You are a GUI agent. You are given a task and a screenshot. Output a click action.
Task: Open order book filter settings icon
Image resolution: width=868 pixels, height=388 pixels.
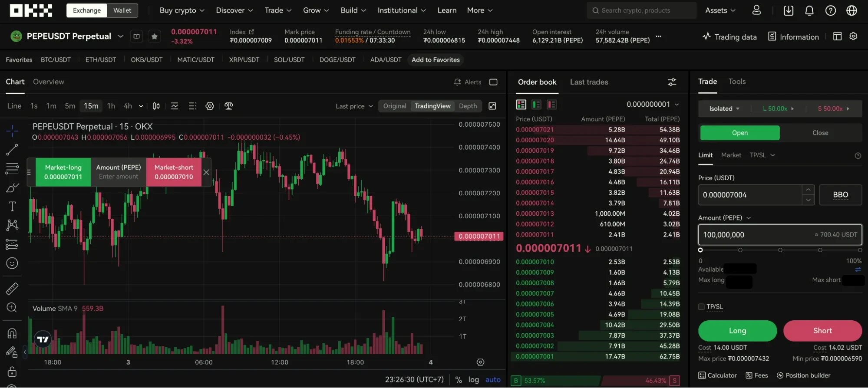[672, 82]
